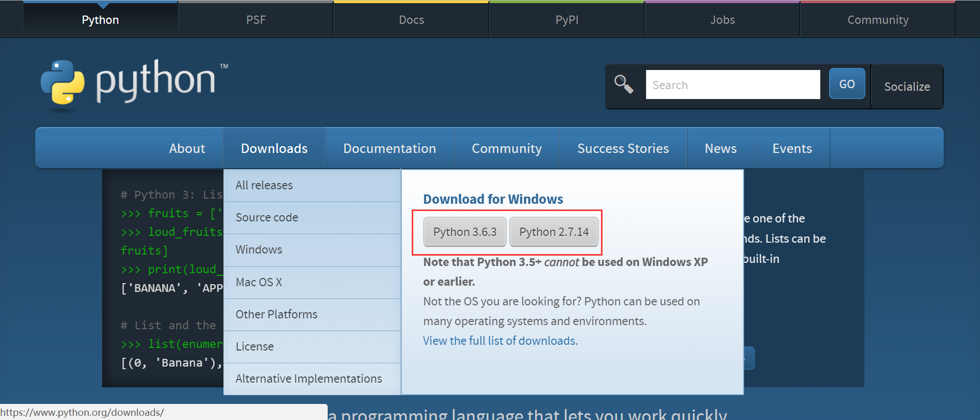
Task: Choose Source code from Downloads submenu
Action: [312, 217]
